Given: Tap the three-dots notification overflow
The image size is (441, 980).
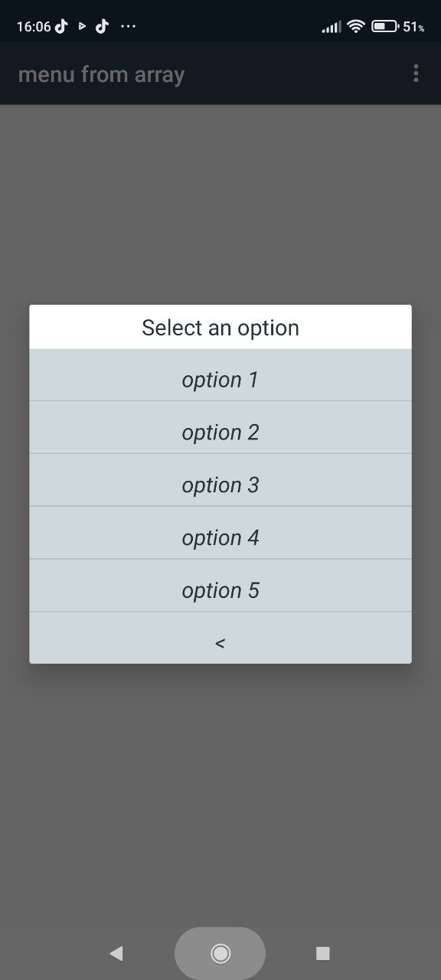Looking at the screenshot, I should [x=128, y=26].
